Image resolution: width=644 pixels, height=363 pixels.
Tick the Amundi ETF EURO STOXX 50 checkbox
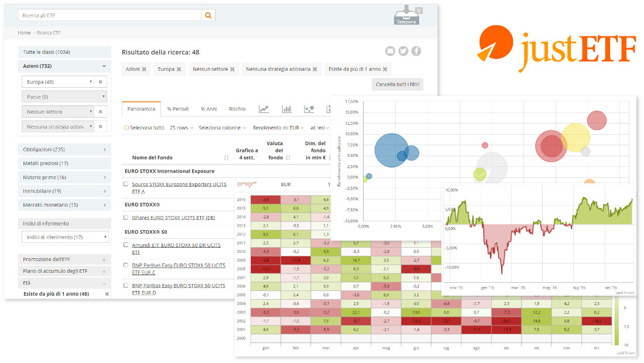[126, 245]
